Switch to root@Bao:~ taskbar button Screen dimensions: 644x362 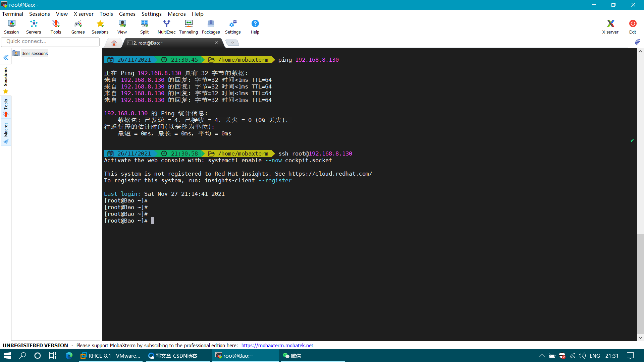point(245,356)
